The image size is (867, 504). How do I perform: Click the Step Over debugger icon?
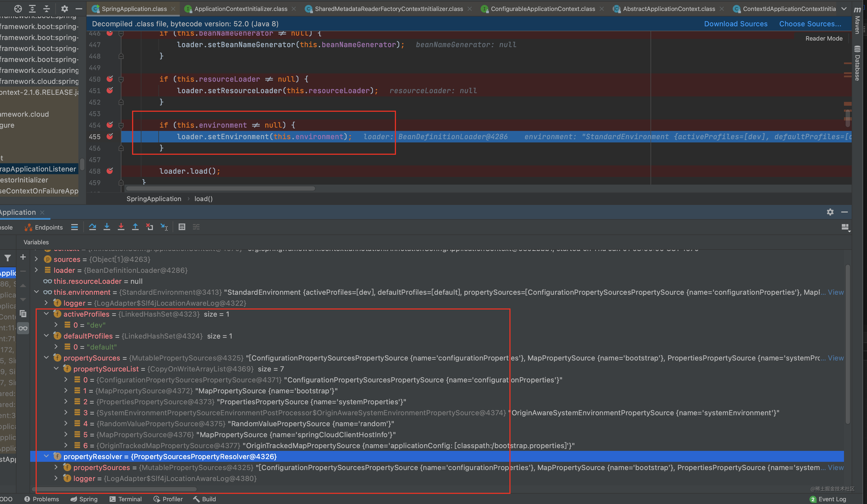point(93,227)
